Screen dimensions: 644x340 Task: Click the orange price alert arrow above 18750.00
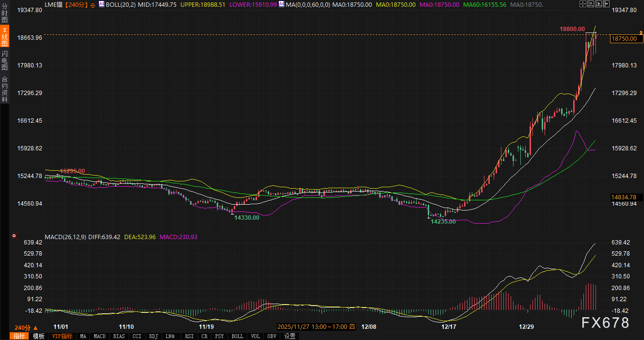[641, 32]
